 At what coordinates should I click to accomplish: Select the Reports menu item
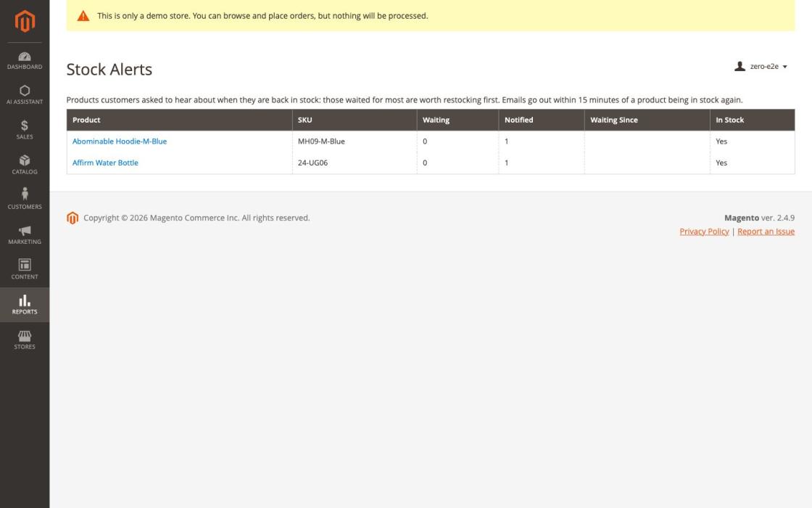point(25,305)
